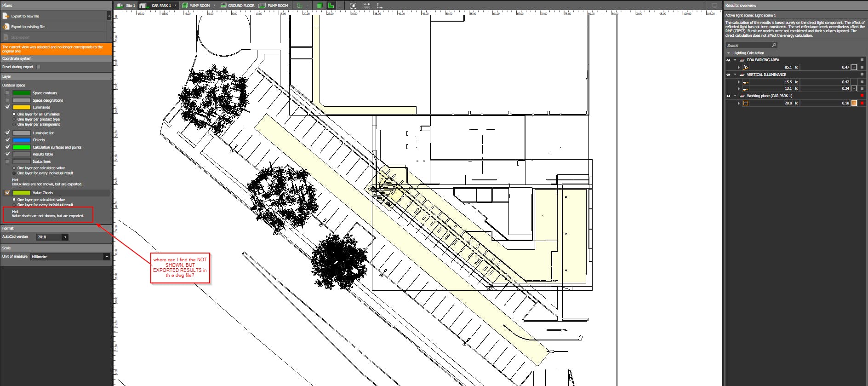868x386 pixels.
Task: Uncheck the Results table layer checkbox
Action: tap(7, 154)
